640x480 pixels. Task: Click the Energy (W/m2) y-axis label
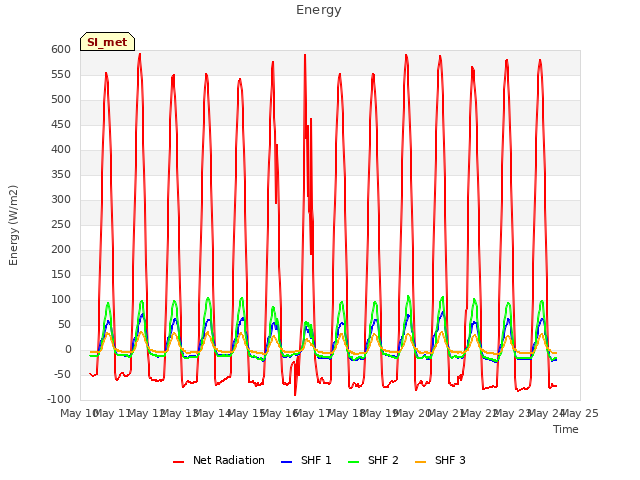pyautogui.click(x=13, y=225)
